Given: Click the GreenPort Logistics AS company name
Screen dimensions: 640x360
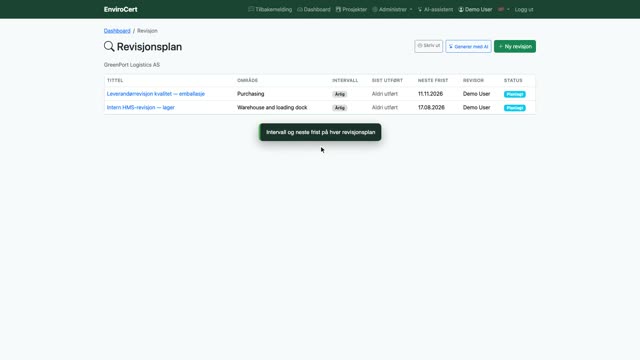Looking at the screenshot, I should [132, 64].
